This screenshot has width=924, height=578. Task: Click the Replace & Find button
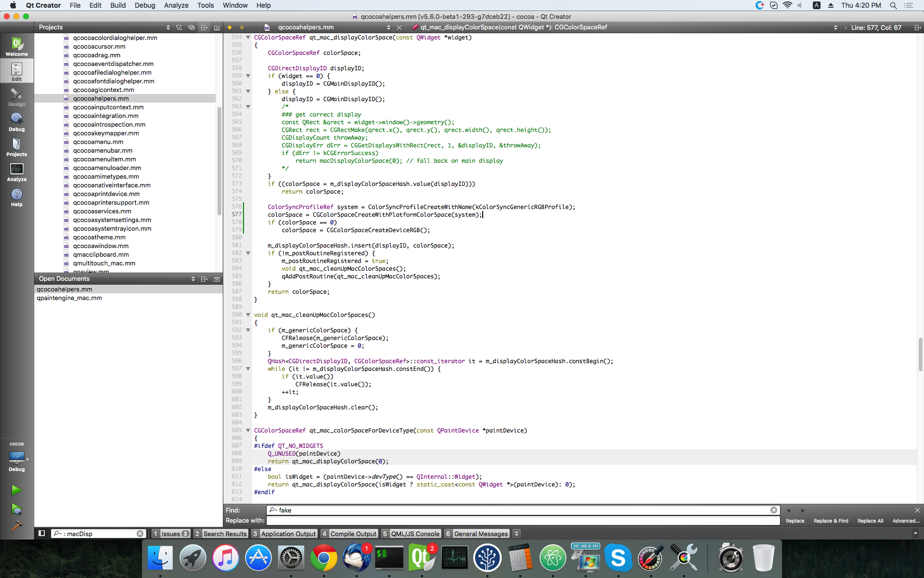pyautogui.click(x=831, y=521)
